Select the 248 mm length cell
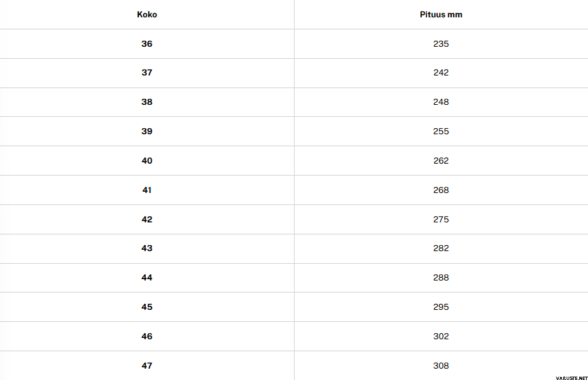 tap(441, 102)
